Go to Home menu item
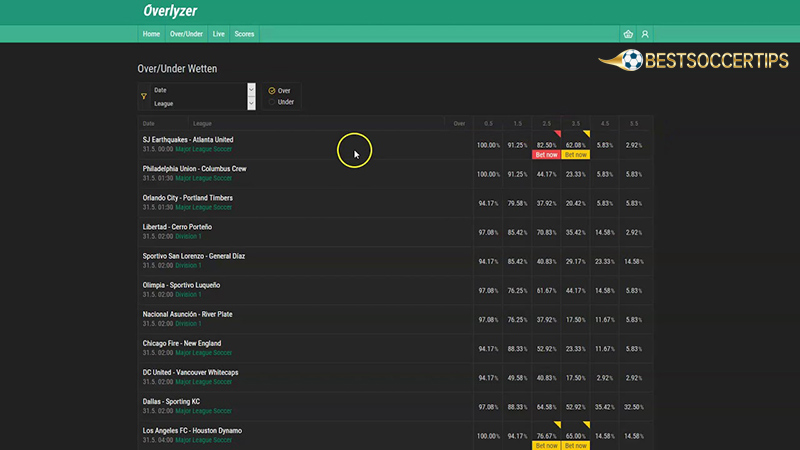The height and width of the screenshot is (450, 800). pyautogui.click(x=151, y=34)
